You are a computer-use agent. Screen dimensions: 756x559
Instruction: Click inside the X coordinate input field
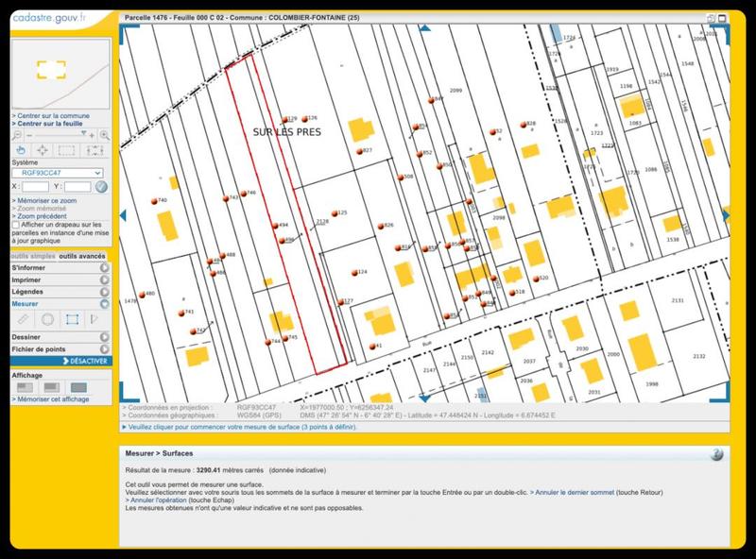point(35,185)
